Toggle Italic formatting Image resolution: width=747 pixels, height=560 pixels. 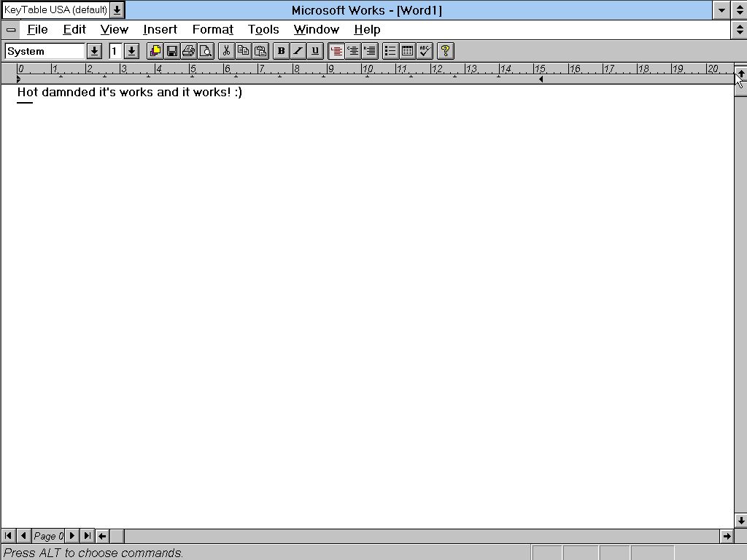point(298,51)
